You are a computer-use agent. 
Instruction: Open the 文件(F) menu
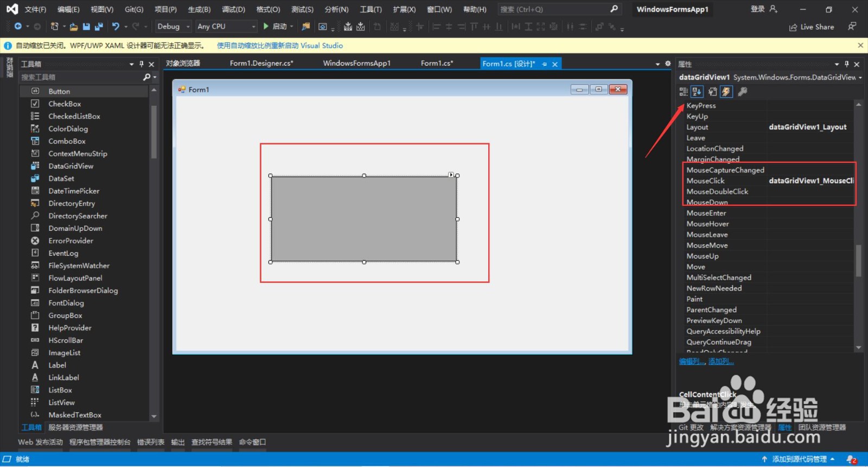click(35, 9)
